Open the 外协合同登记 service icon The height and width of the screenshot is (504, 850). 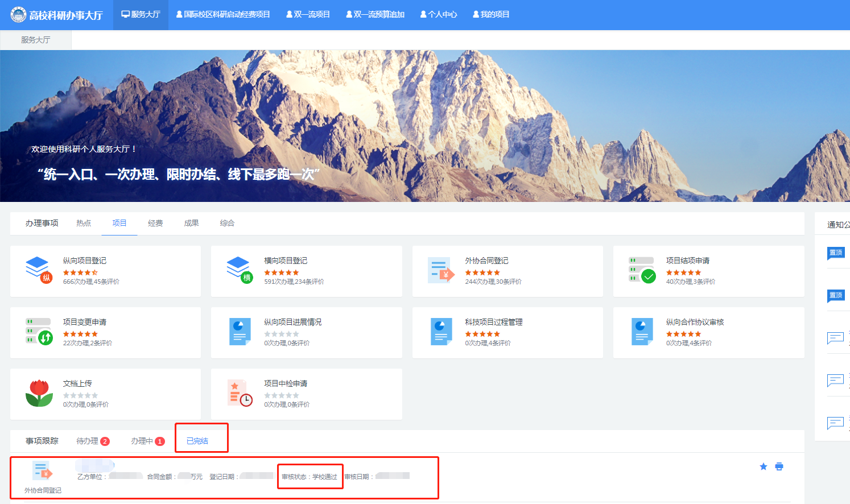pos(441,270)
